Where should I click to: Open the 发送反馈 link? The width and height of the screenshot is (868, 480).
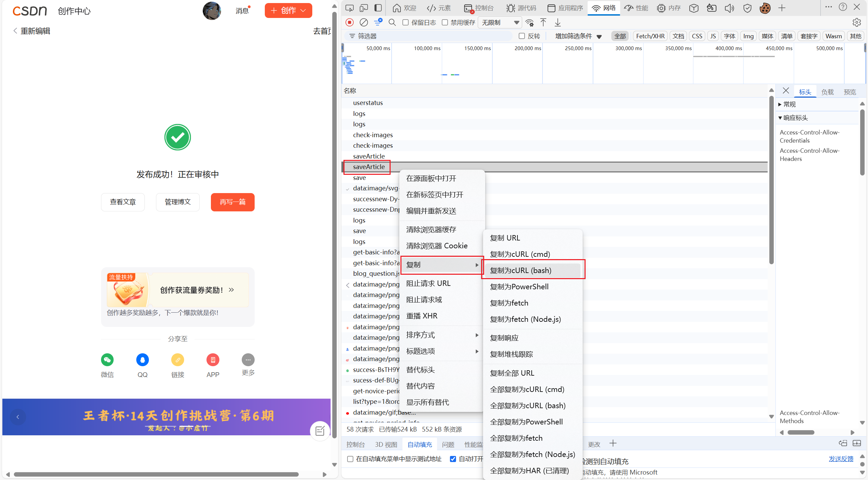click(x=841, y=458)
